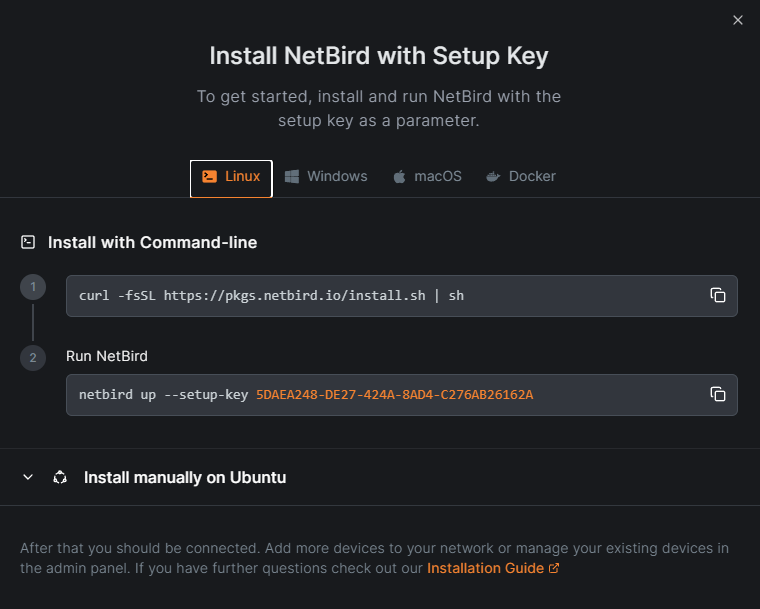Click the Windows logo icon
The height and width of the screenshot is (609, 760).
(292, 177)
